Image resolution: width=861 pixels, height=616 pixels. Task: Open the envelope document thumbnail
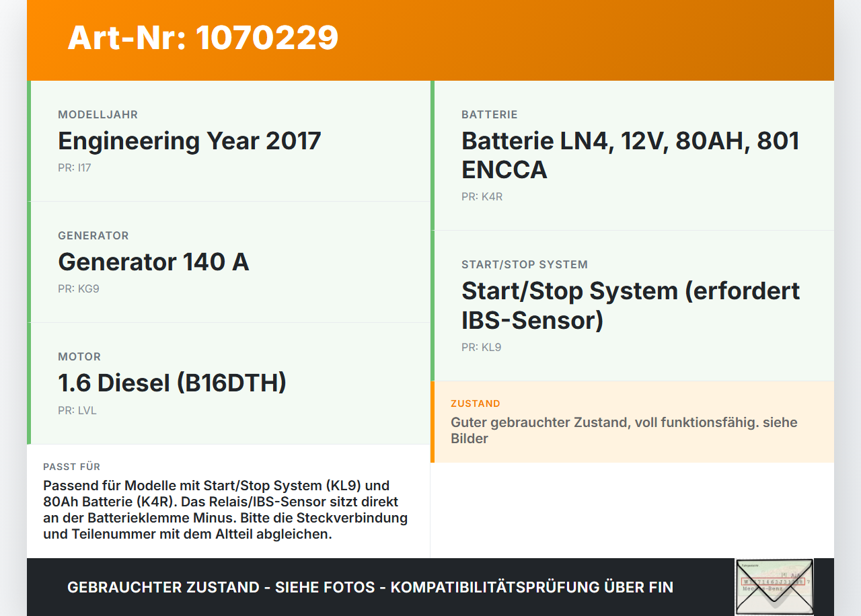[774, 586]
